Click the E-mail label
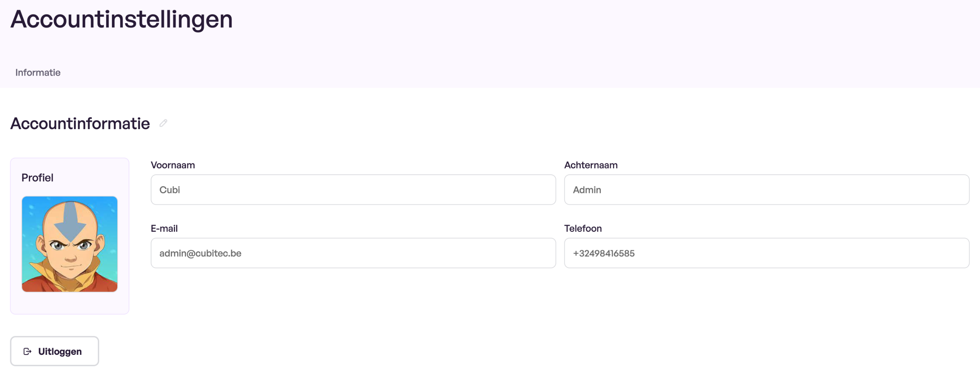 point(164,228)
